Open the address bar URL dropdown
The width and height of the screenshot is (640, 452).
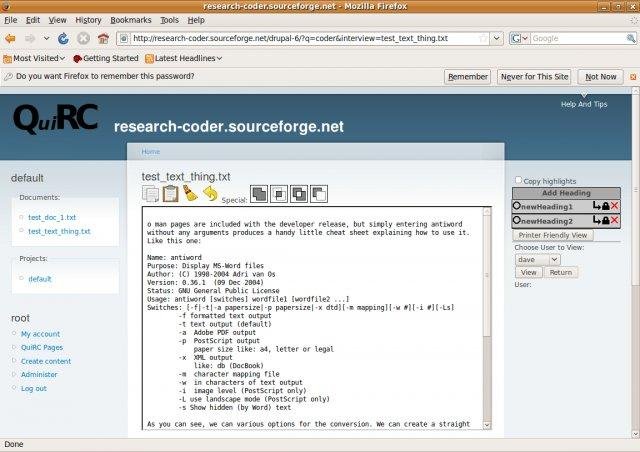[496, 38]
